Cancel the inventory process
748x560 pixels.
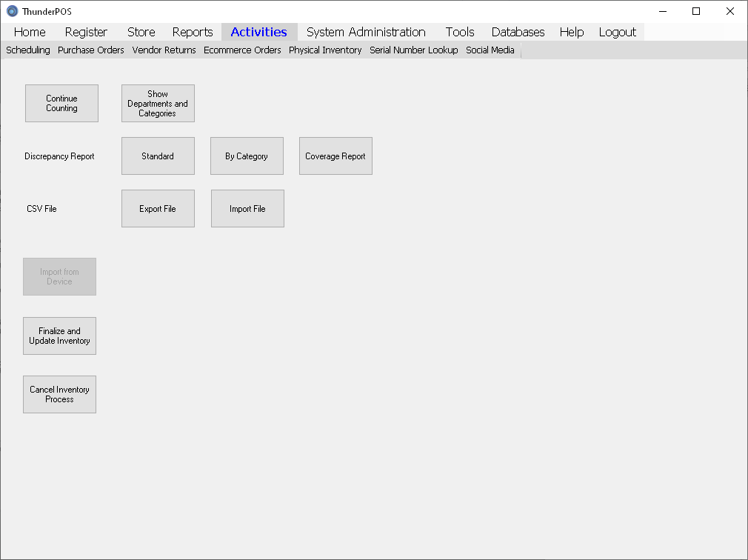tap(59, 395)
